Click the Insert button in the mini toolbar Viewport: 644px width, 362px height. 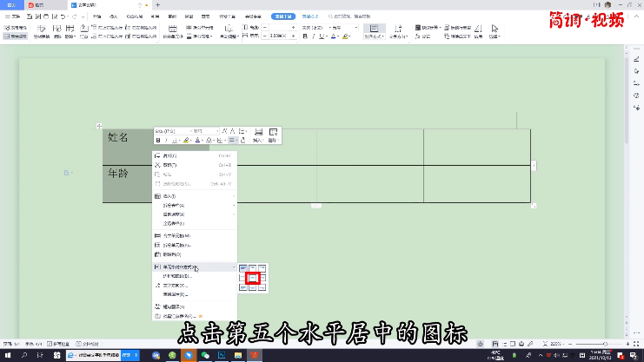(258, 135)
